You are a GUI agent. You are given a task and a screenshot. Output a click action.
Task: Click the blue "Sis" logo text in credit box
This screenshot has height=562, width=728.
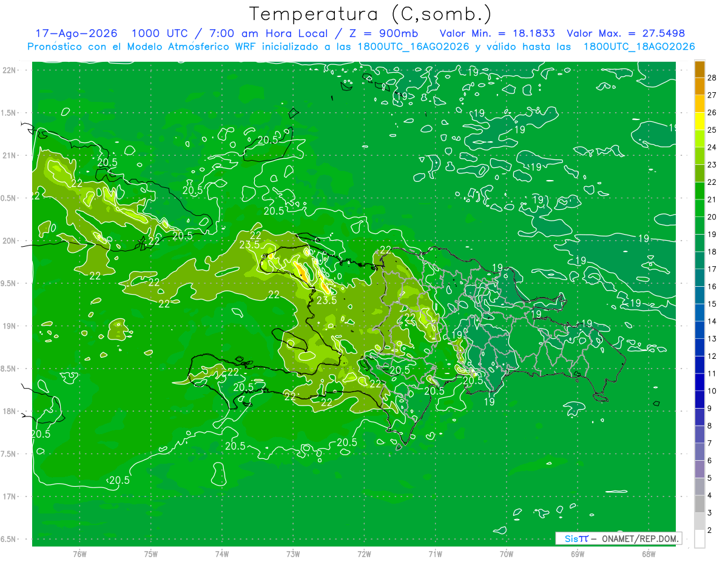(x=571, y=538)
